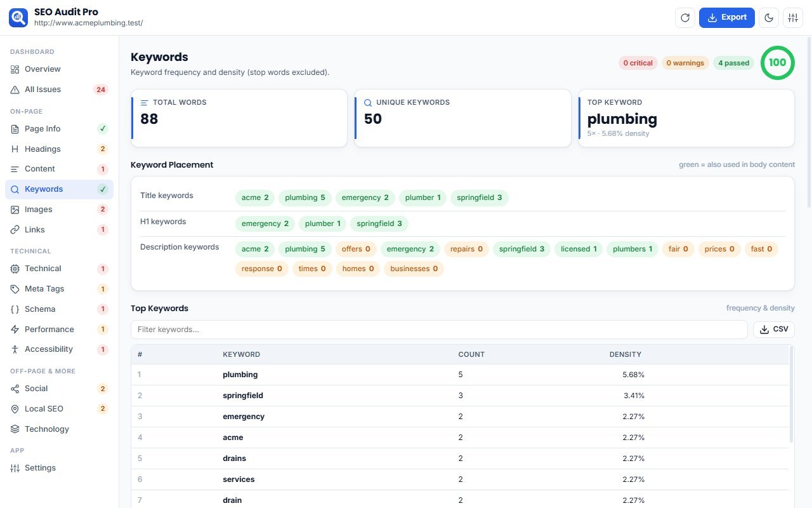
Task: Toggle dark mode with moon icon
Action: pos(769,18)
